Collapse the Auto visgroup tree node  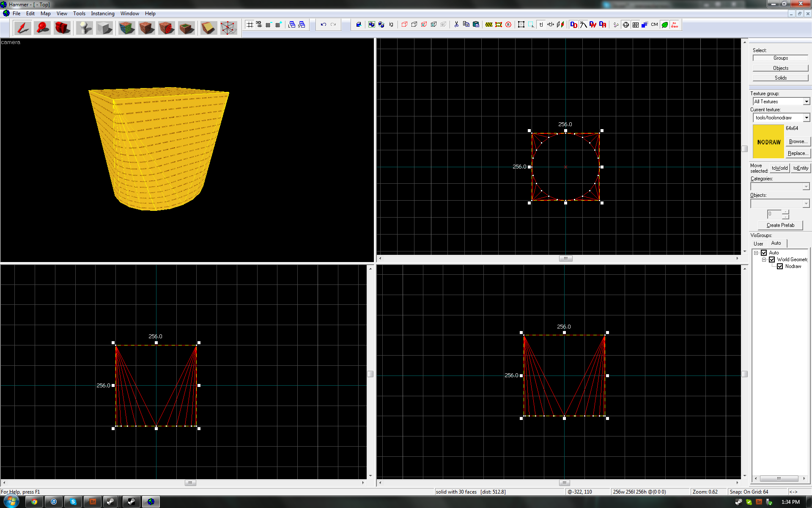756,253
